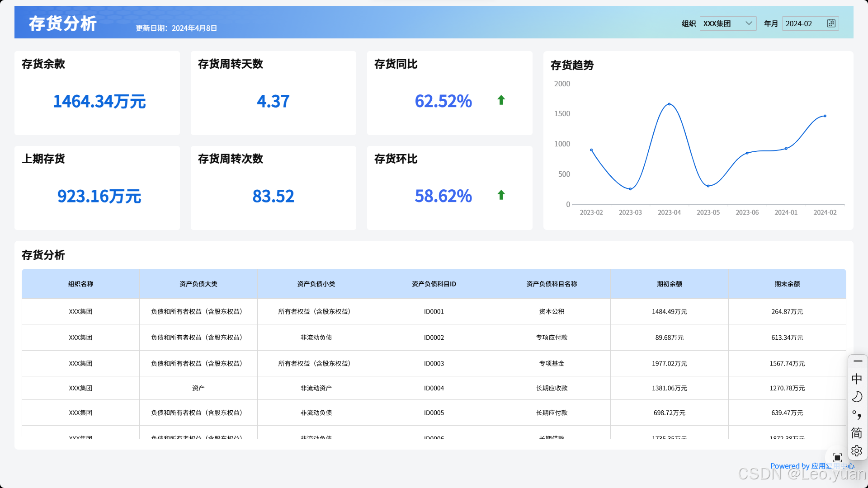Collapse the input method toolbar via minus bar
The image size is (868, 488).
pos(858,361)
